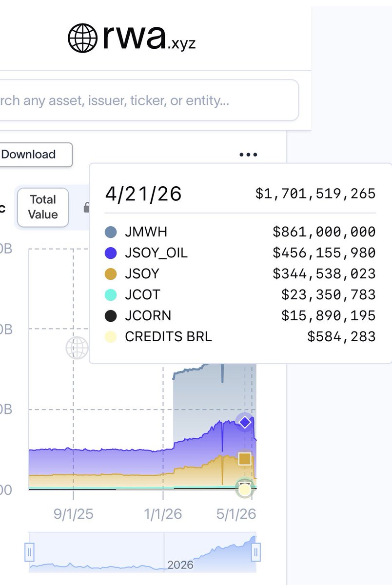Click the total $1,701,519,265 value

coord(315,194)
